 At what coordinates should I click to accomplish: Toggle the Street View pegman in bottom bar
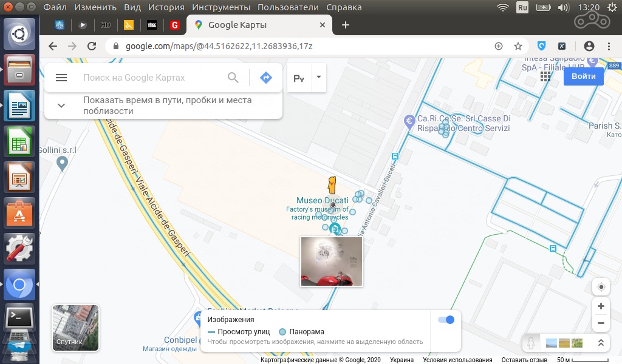pyautogui.click(x=530, y=343)
